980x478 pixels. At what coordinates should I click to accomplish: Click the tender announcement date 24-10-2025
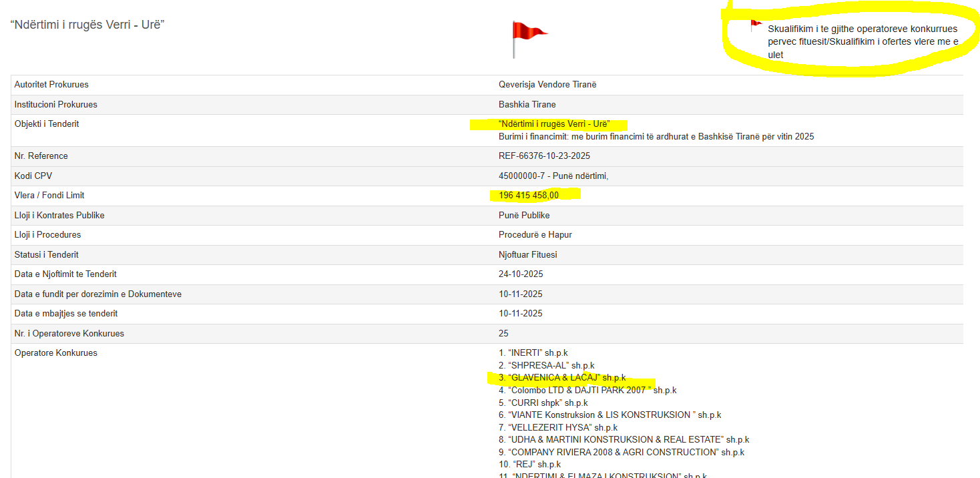[x=520, y=274]
